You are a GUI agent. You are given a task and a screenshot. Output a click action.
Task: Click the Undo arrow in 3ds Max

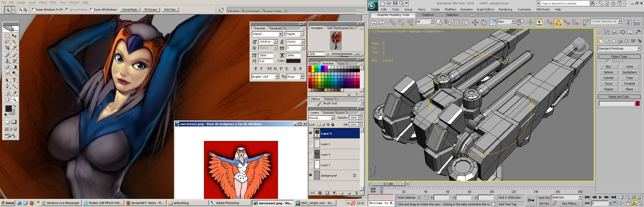point(374,23)
